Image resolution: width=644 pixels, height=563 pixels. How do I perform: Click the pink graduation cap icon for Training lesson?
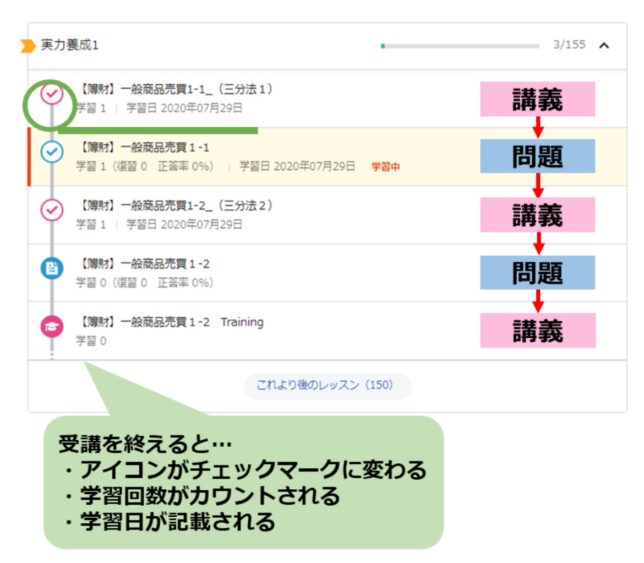[x=52, y=326]
